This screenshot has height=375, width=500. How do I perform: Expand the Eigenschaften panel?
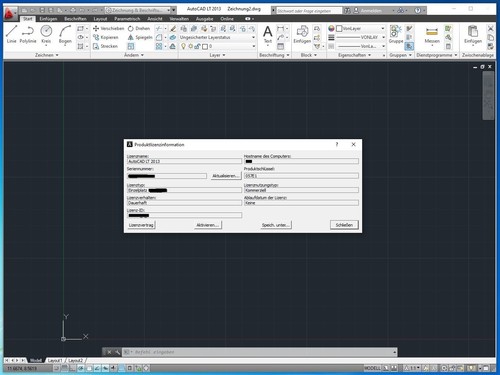[354, 55]
